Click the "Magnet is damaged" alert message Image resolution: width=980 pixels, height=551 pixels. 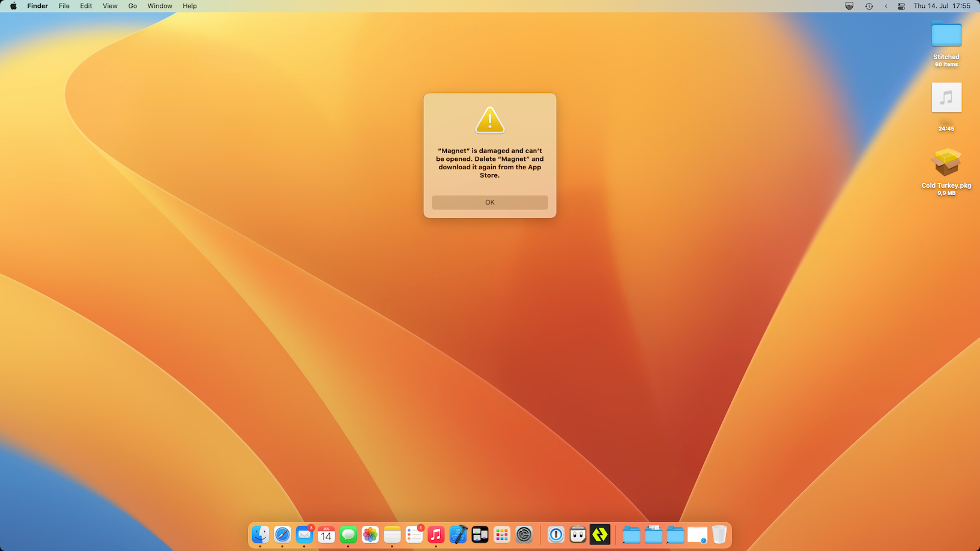click(490, 163)
